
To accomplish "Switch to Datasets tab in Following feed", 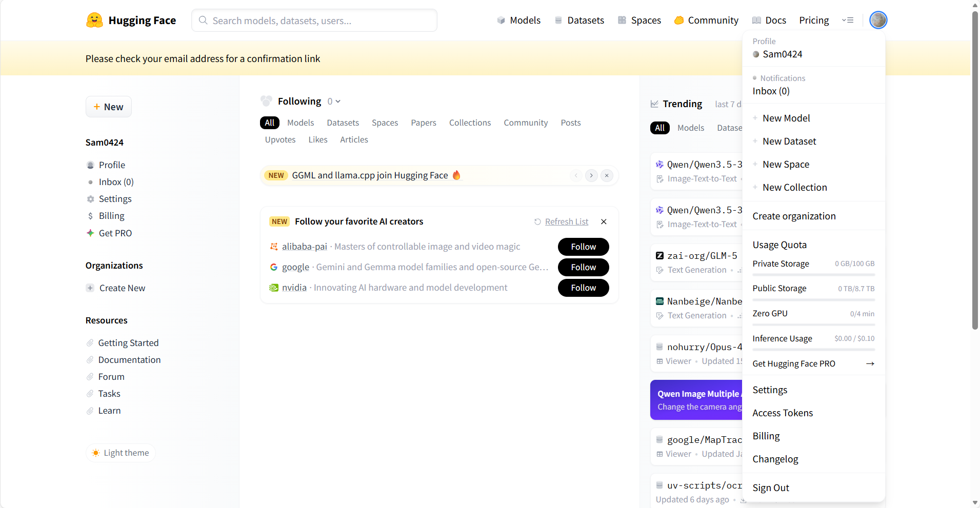I will (x=343, y=123).
